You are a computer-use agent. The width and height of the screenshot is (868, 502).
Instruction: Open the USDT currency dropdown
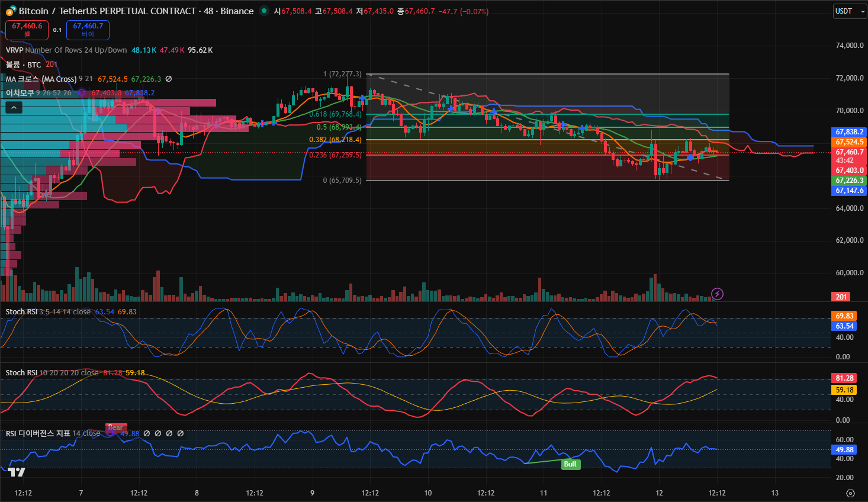(849, 11)
